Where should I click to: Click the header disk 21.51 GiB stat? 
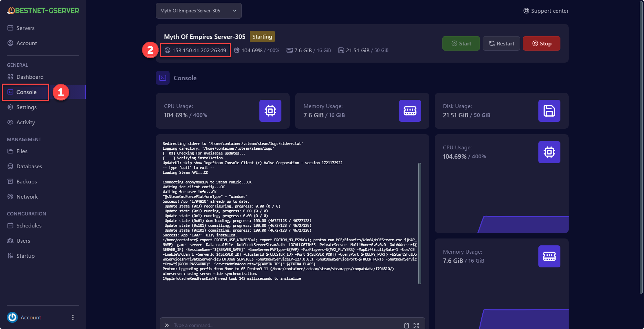pyautogui.click(x=363, y=50)
